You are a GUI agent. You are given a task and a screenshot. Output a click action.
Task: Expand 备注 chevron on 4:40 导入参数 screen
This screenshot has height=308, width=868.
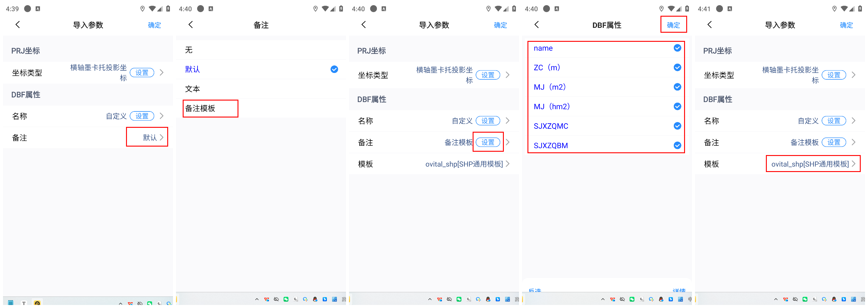(x=508, y=142)
